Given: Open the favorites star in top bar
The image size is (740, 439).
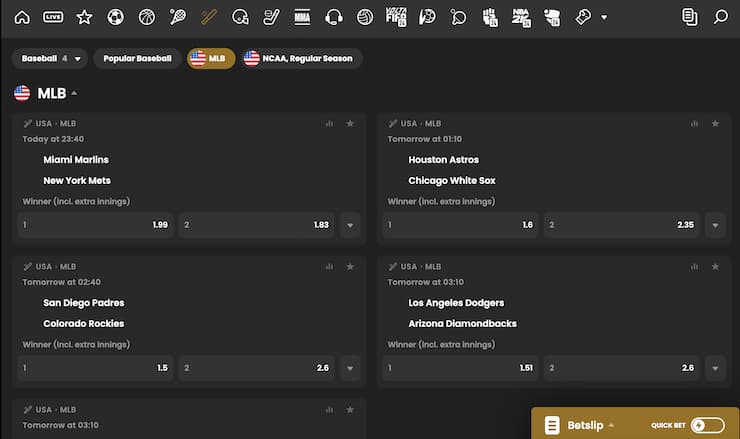Looking at the screenshot, I should pos(84,17).
